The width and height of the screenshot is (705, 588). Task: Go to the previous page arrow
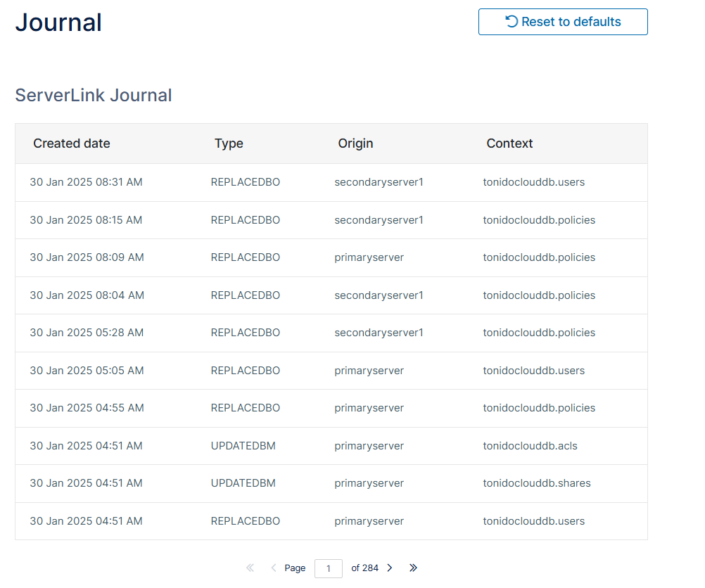click(x=273, y=568)
